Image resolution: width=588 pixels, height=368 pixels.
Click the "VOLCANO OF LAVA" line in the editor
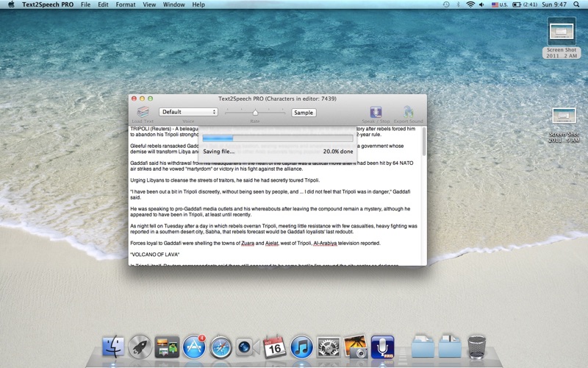pos(155,255)
